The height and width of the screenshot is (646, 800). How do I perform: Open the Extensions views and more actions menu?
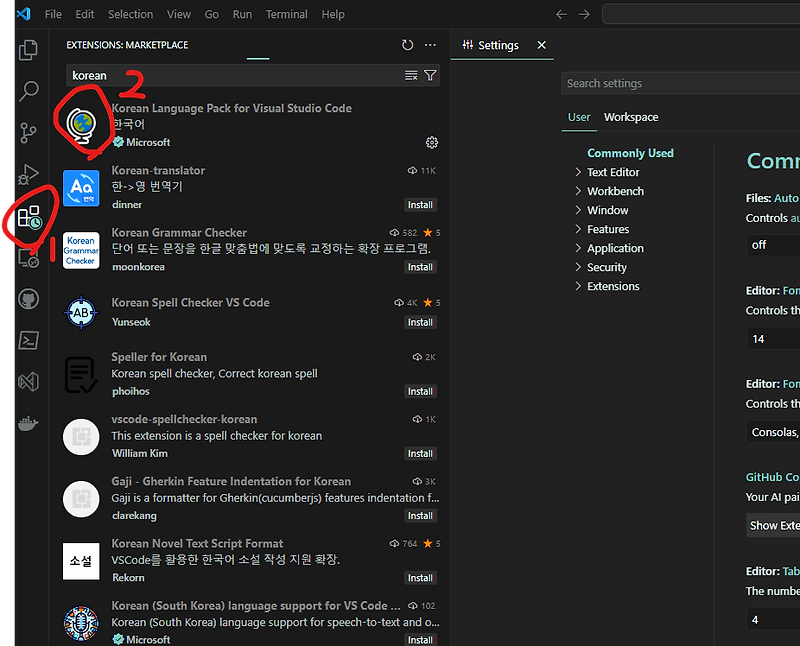[430, 45]
